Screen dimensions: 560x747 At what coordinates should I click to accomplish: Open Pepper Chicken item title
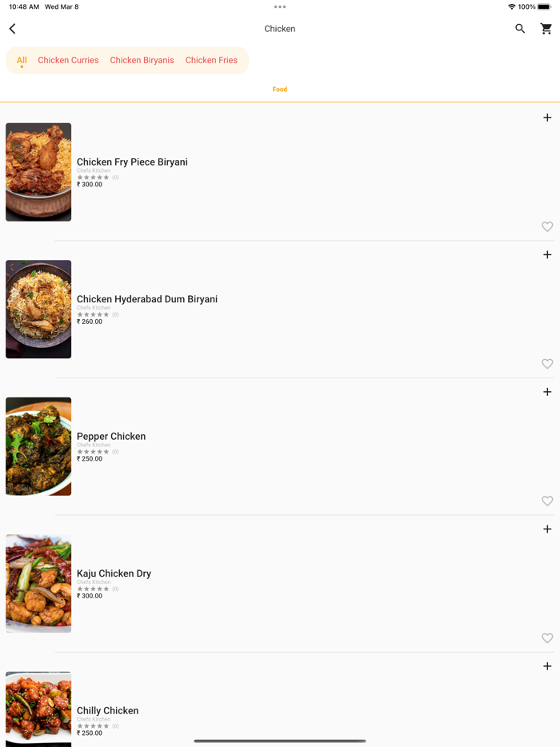[x=111, y=437]
